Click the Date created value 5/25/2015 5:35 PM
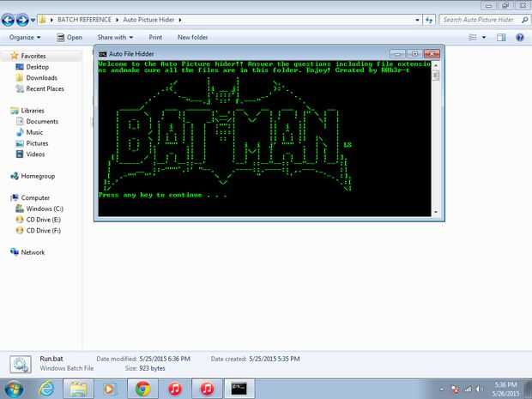532x399 pixels. tap(274, 359)
